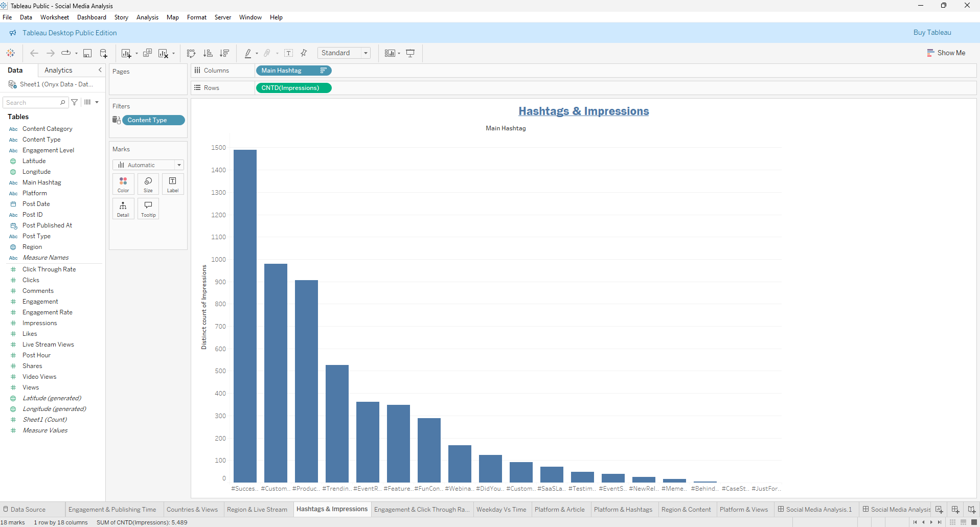
Task: Click the Sheet1 (Onyx Data) data source
Action: coord(51,84)
